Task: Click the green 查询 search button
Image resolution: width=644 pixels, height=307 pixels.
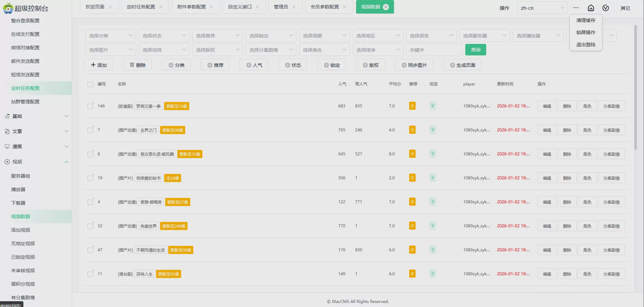Action: click(x=475, y=49)
